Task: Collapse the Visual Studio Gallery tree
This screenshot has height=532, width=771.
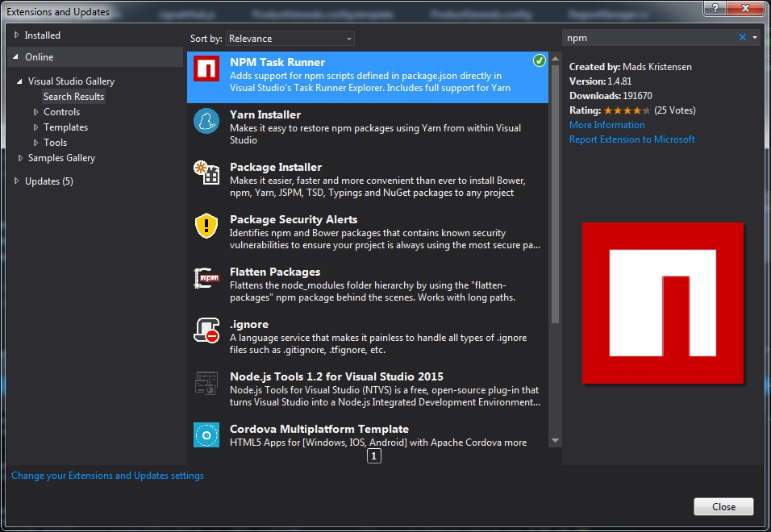Action: [19, 81]
